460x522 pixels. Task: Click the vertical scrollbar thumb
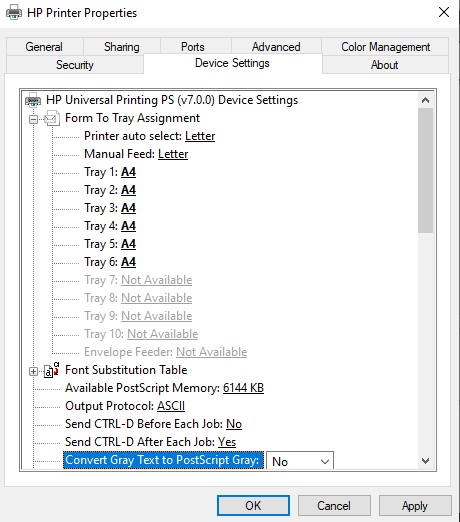click(425, 170)
